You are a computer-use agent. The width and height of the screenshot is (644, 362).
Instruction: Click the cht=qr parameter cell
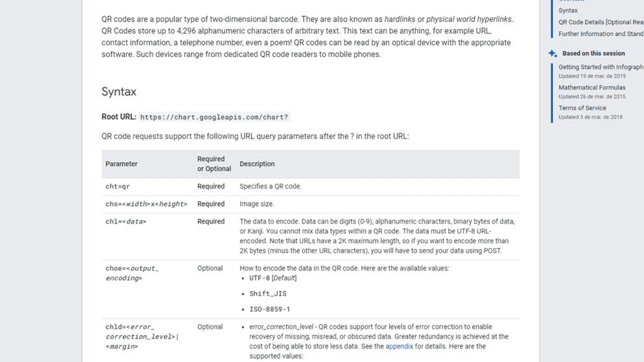click(x=118, y=187)
